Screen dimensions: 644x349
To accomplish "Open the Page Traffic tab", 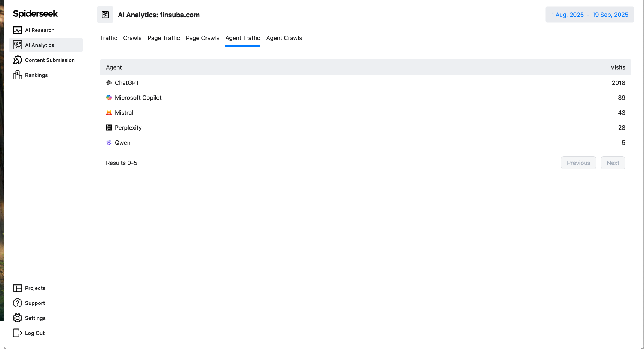I will tap(164, 38).
